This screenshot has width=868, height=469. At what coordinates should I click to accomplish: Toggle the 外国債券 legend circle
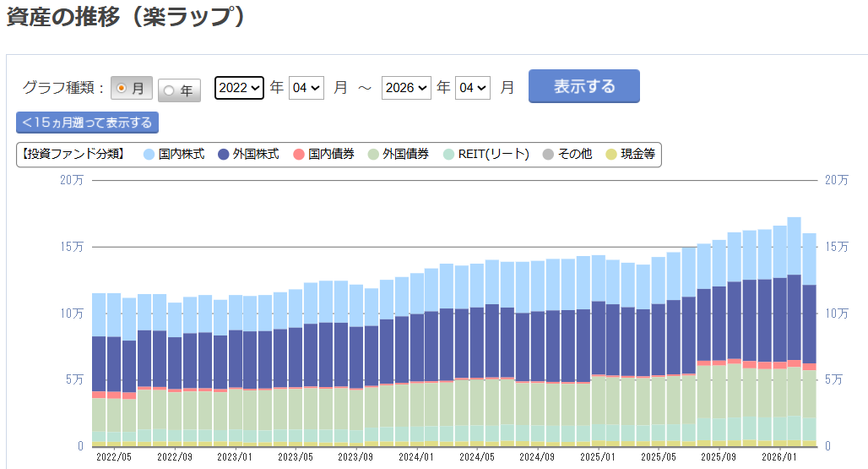(x=372, y=155)
